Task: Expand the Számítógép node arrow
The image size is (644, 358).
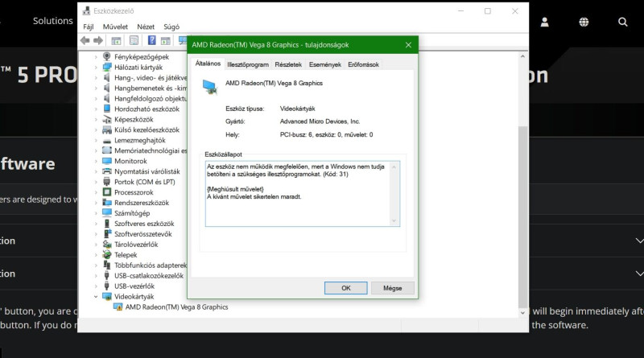Action: (x=96, y=212)
